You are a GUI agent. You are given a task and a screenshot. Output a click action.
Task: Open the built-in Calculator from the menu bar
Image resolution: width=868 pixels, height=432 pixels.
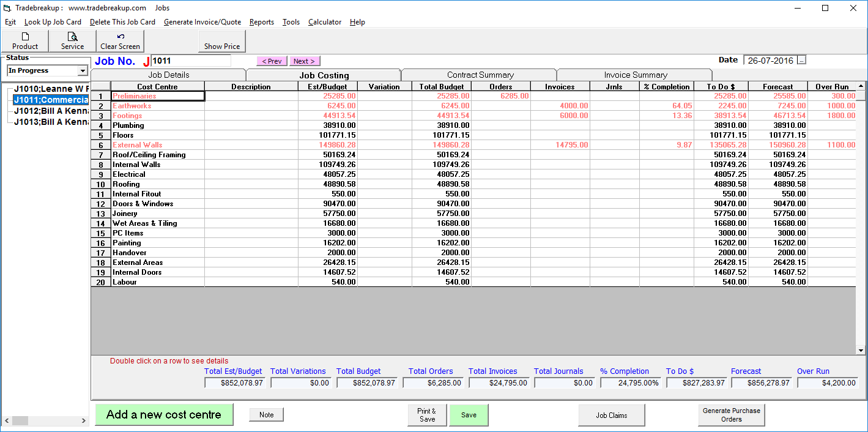point(324,22)
